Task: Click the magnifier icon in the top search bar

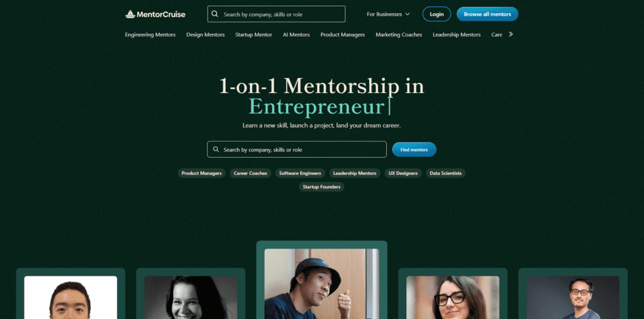Action: point(215,14)
